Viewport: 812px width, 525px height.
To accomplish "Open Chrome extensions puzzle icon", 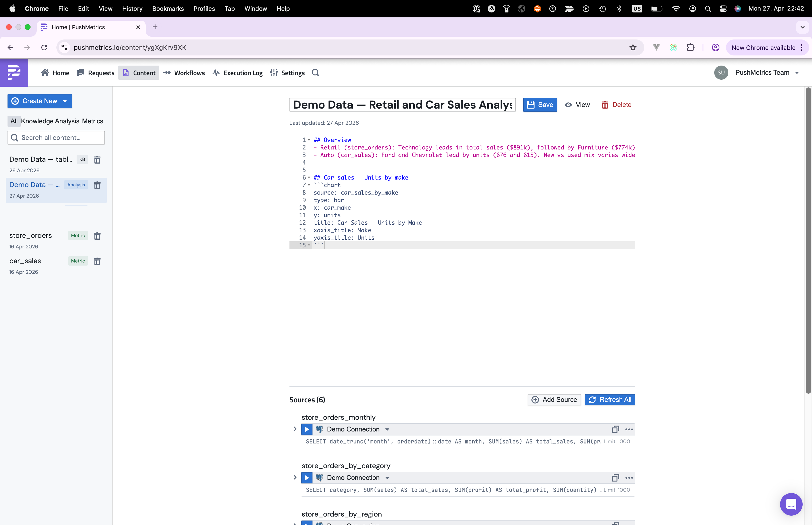I will coord(690,47).
